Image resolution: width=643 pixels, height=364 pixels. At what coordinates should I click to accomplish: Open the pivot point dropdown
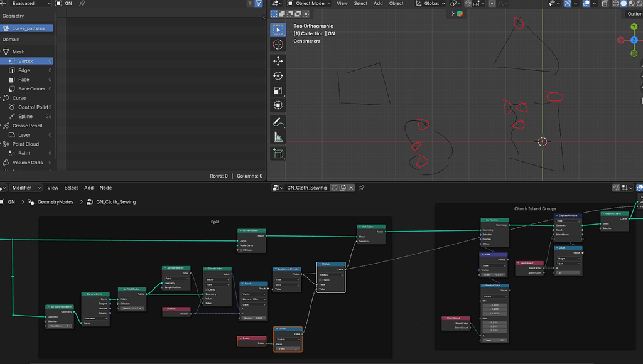point(455,3)
